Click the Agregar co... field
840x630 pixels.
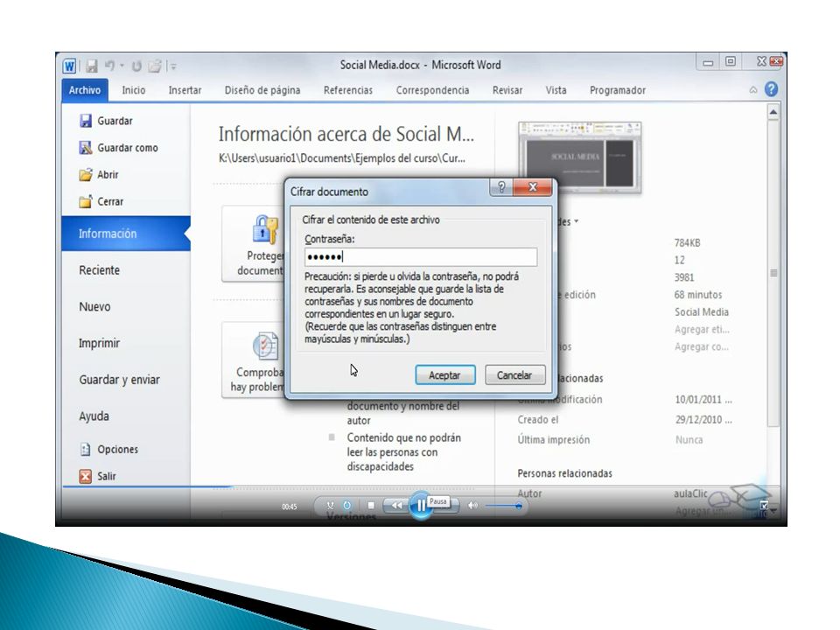pos(701,346)
